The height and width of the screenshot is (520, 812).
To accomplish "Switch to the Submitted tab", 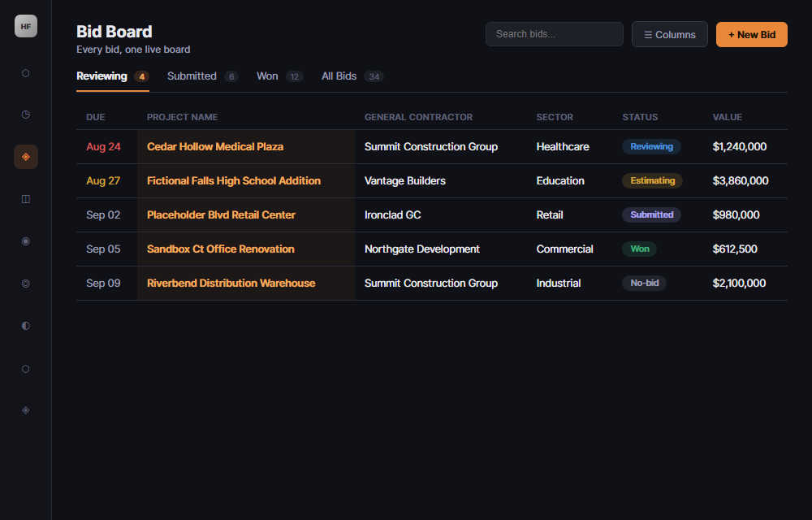I will (202, 76).
